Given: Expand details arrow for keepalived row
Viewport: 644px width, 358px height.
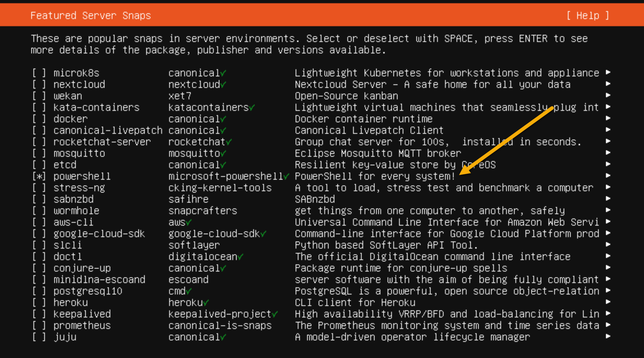Looking at the screenshot, I should tap(608, 314).
